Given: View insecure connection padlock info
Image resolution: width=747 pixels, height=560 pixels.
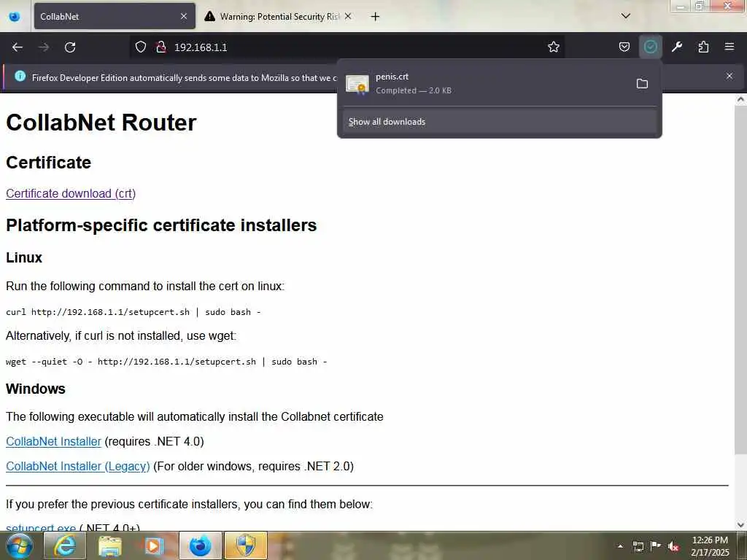Looking at the screenshot, I should (161, 47).
